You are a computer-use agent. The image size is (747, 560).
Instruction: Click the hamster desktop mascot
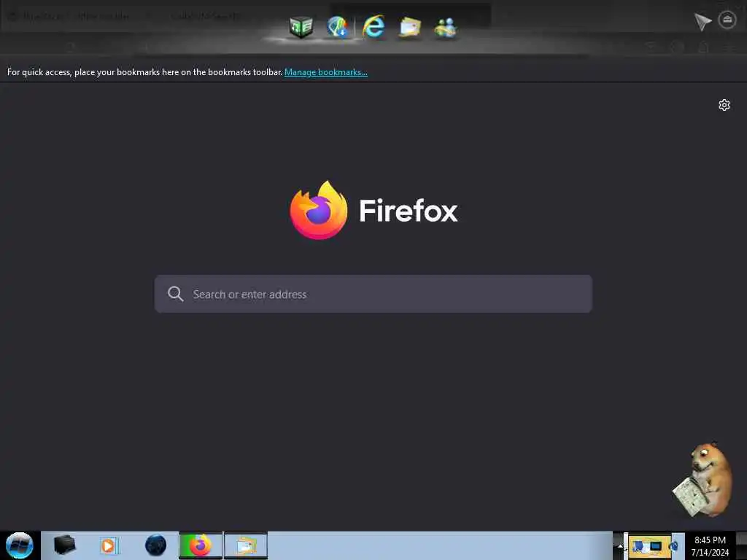[703, 480]
